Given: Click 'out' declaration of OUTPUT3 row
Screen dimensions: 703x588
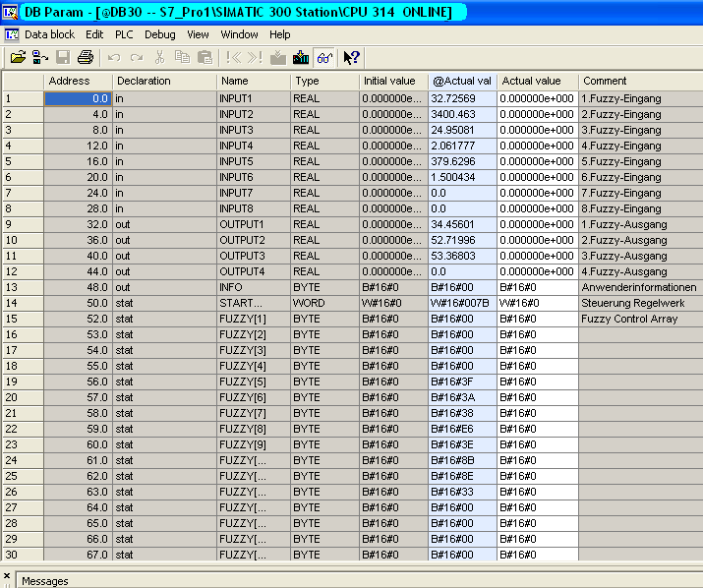Looking at the screenshot, I should pyautogui.click(x=164, y=256).
